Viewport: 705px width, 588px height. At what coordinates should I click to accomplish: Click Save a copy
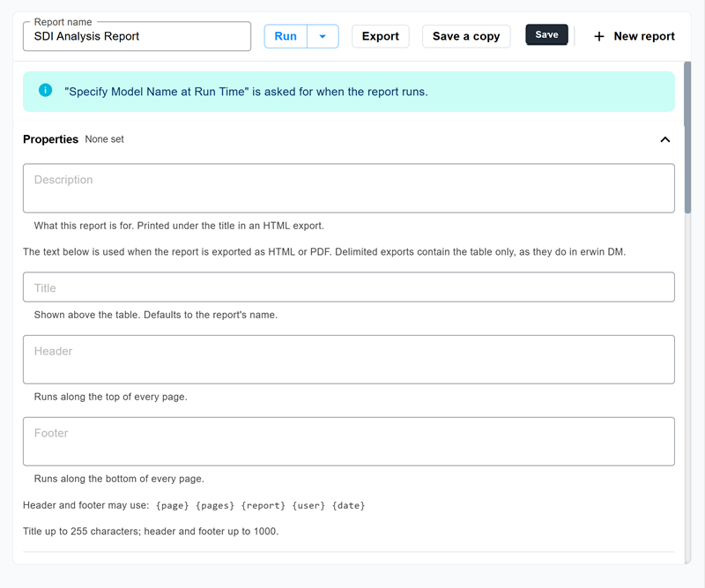466,36
